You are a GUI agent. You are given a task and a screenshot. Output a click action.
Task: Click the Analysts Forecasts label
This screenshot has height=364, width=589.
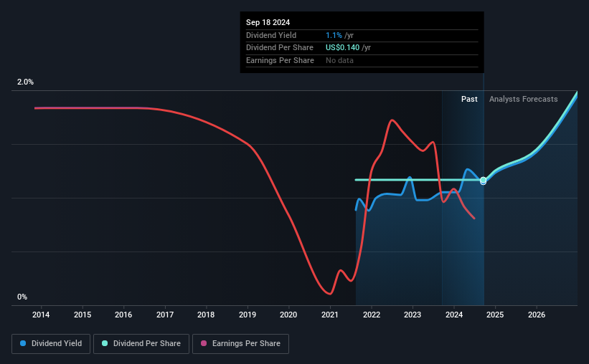click(523, 99)
